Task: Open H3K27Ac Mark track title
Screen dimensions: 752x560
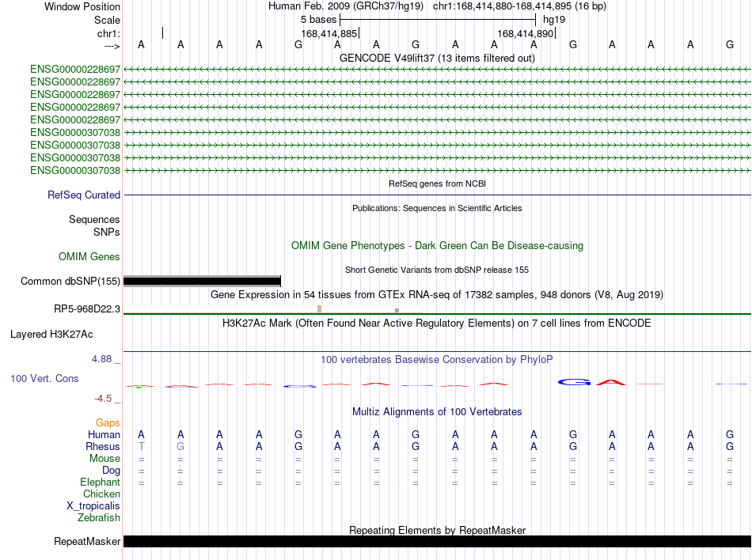Action: 437,324
